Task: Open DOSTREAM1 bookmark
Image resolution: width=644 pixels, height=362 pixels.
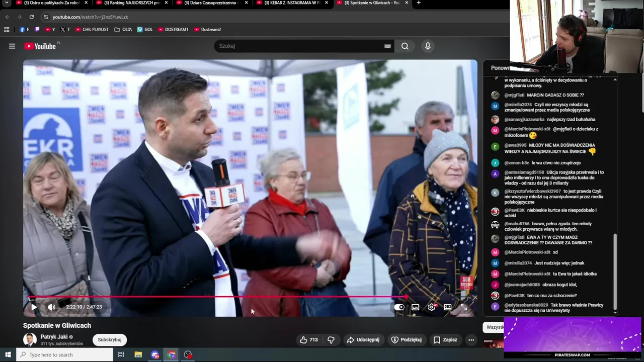Action: pyautogui.click(x=173, y=30)
